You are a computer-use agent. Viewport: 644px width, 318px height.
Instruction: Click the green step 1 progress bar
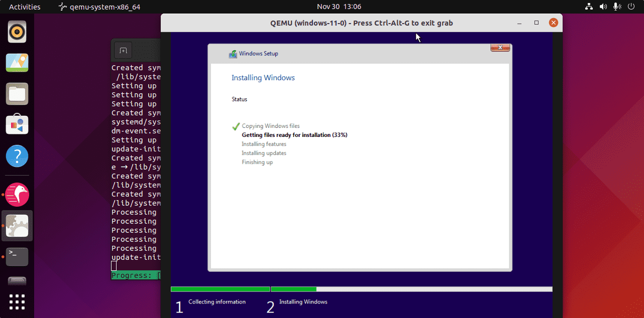pos(221,289)
